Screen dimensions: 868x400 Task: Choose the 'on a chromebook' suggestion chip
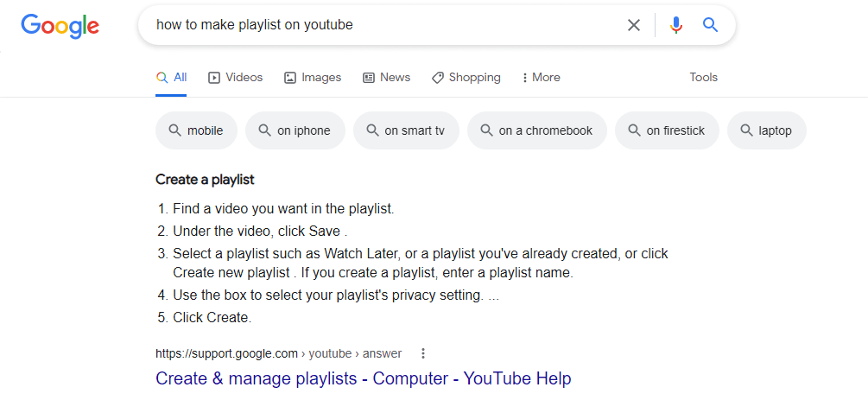(x=537, y=130)
